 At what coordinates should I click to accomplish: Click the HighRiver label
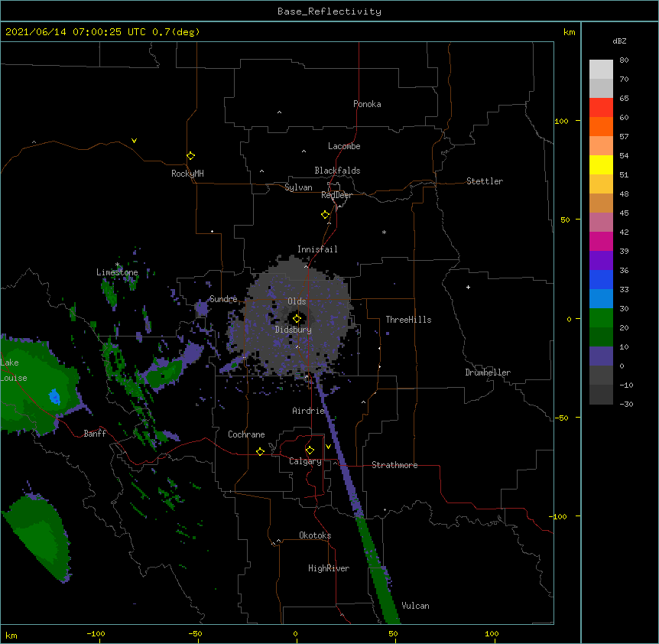pyautogui.click(x=329, y=568)
